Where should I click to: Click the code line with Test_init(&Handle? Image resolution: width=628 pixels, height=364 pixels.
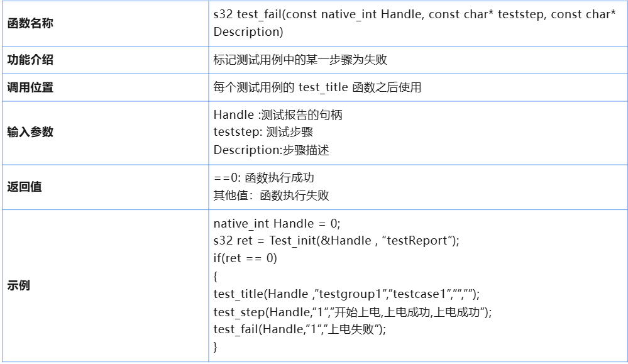336,241
